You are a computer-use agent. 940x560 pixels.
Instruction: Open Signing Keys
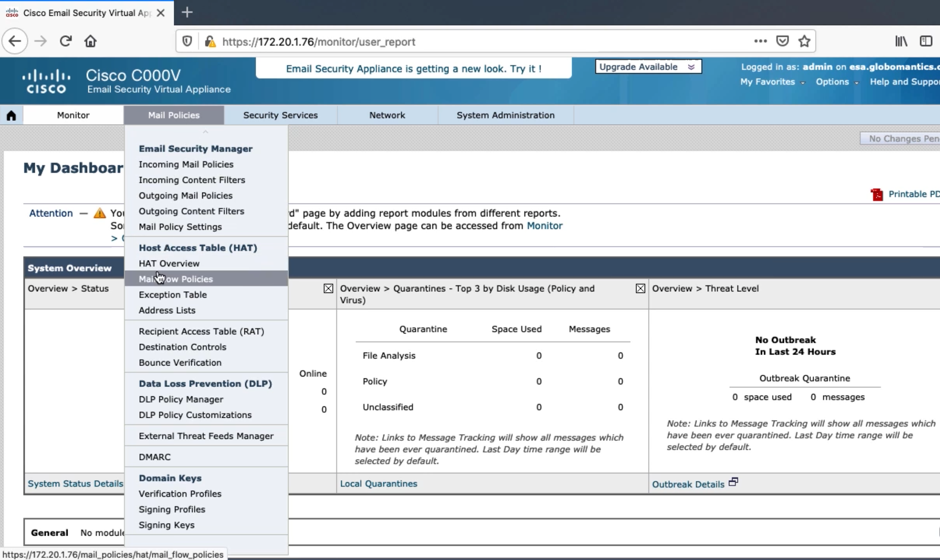pyautogui.click(x=167, y=525)
